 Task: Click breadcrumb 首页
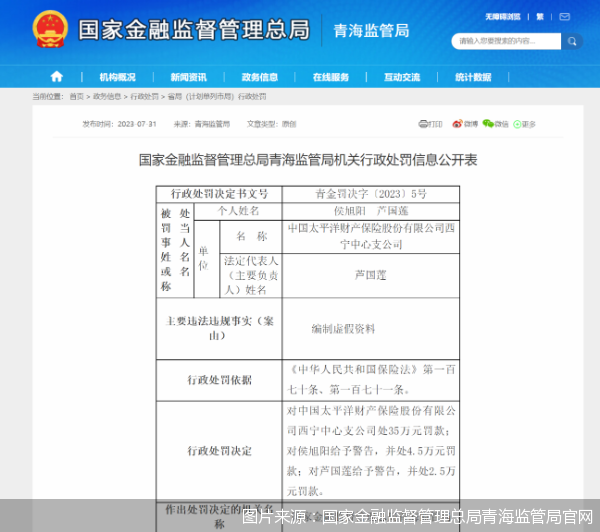76,96
